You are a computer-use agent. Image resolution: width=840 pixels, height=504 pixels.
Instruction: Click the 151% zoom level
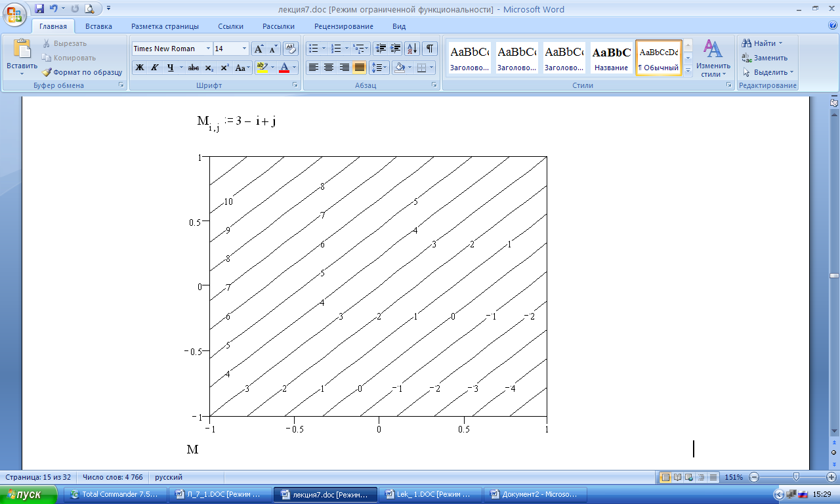pyautogui.click(x=734, y=477)
